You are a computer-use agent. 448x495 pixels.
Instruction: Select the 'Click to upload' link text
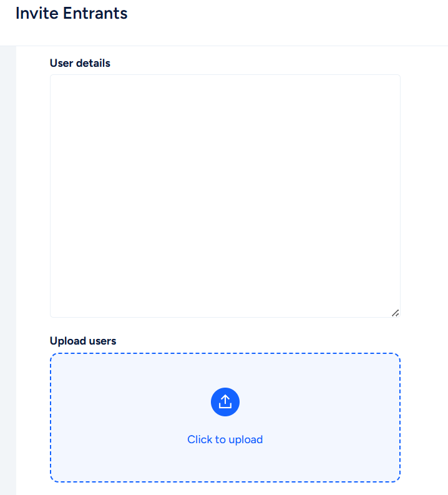(225, 439)
